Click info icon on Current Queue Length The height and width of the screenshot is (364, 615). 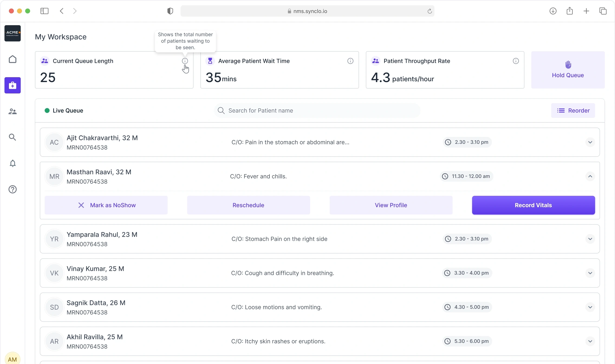point(185,61)
